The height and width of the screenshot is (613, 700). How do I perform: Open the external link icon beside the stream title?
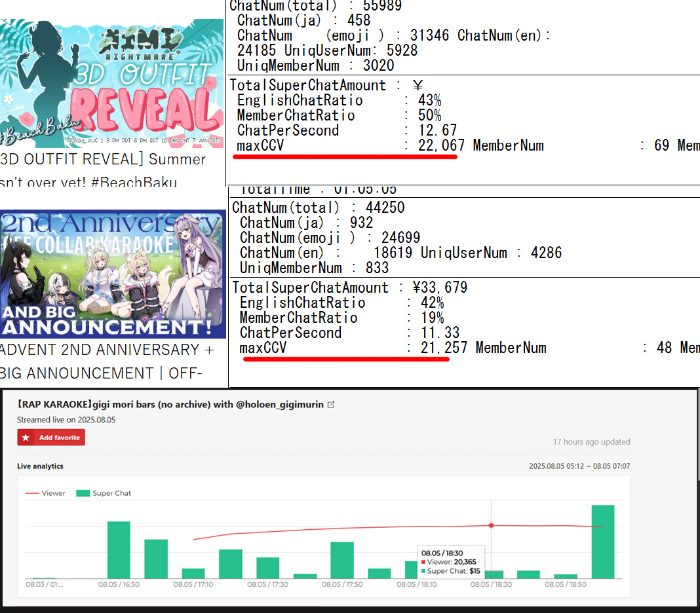tap(331, 405)
